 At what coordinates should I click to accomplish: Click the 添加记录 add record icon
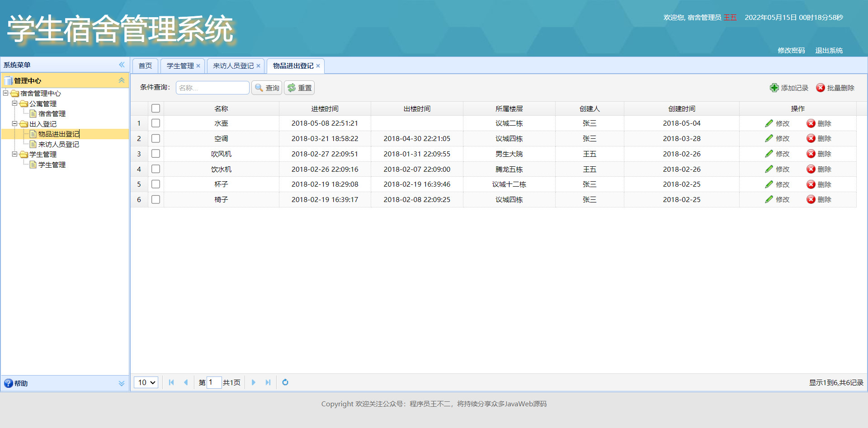(x=774, y=88)
